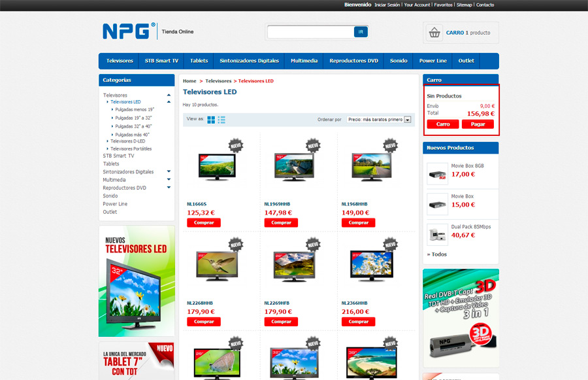The width and height of the screenshot is (588, 380).
Task: Open the 3D DVB-T capture banner
Action: click(461, 318)
